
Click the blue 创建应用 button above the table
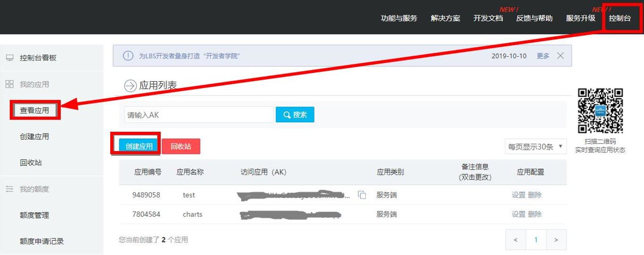(x=139, y=146)
